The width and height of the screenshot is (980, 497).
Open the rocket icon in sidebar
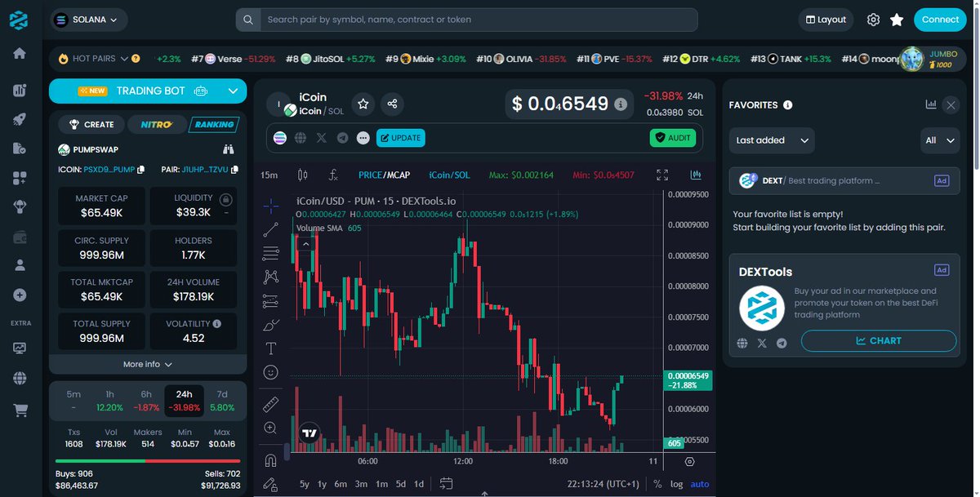click(20, 119)
